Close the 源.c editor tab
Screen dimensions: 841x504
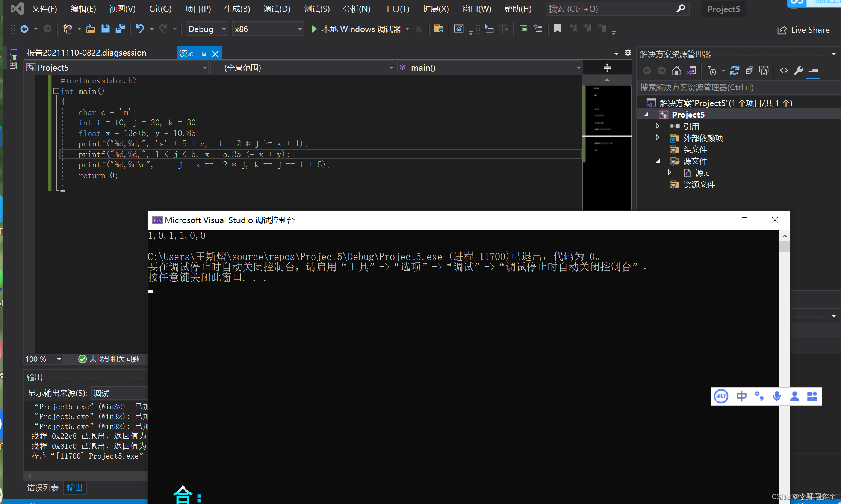[215, 54]
